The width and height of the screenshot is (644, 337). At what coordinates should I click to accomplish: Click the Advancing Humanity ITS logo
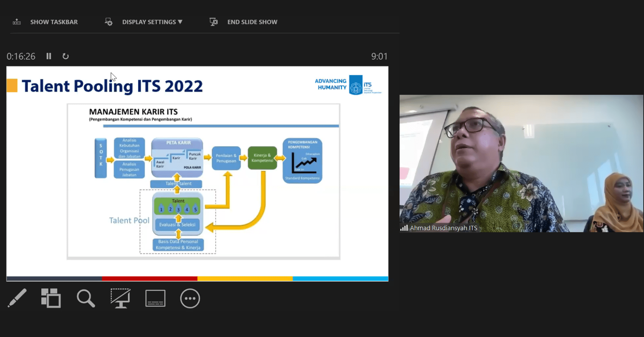(x=348, y=85)
